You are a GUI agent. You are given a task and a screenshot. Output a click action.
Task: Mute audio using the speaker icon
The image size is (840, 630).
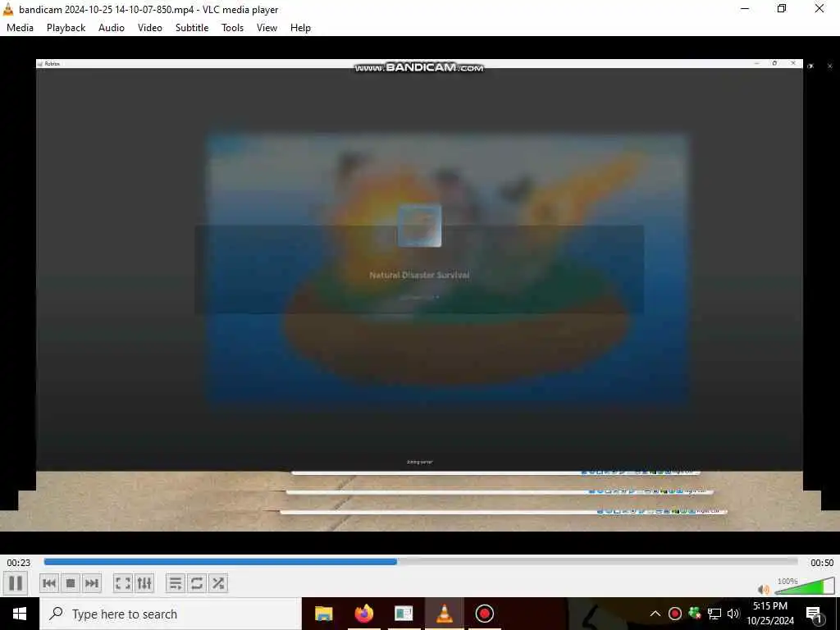point(764,589)
